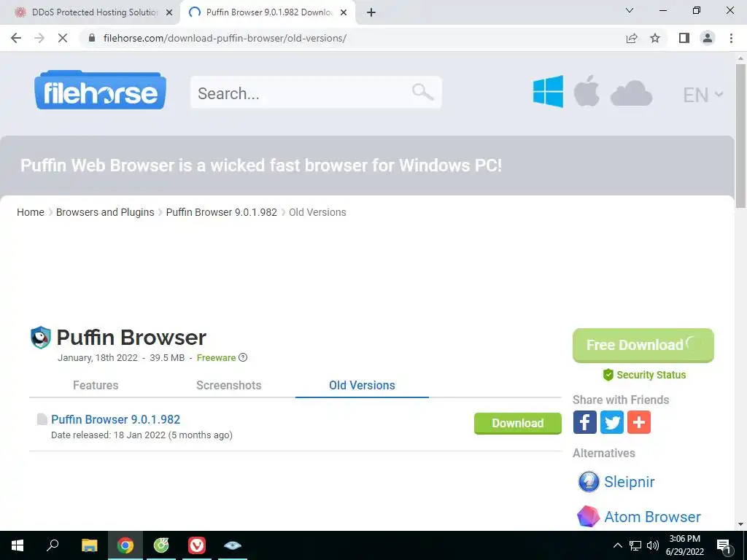The height and width of the screenshot is (560, 747).
Task: Click the Chrome taskbar icon
Action: click(x=125, y=545)
